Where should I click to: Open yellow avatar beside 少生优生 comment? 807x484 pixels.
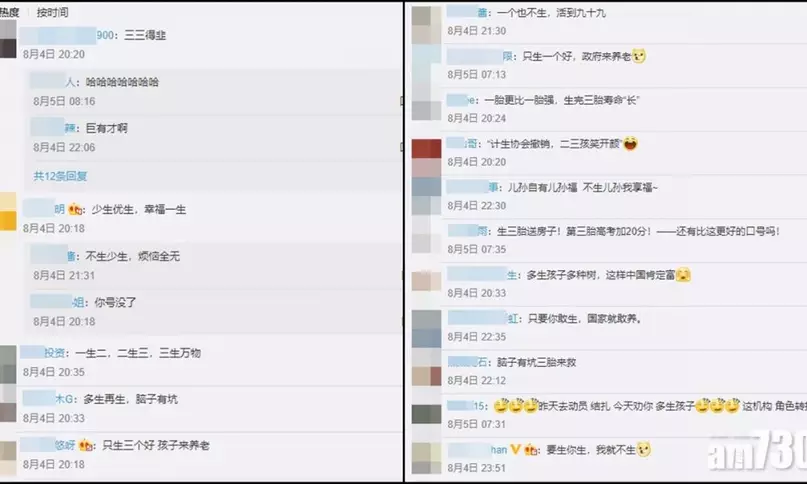[x=8, y=212]
